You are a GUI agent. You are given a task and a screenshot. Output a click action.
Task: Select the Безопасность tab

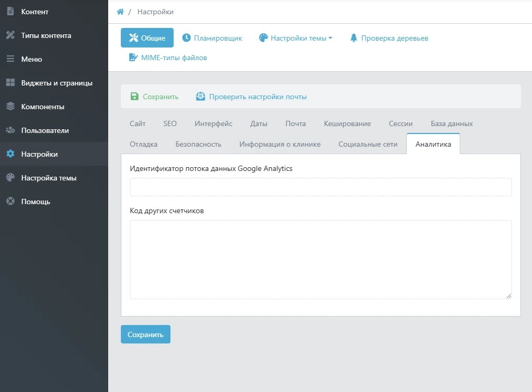pyautogui.click(x=198, y=144)
